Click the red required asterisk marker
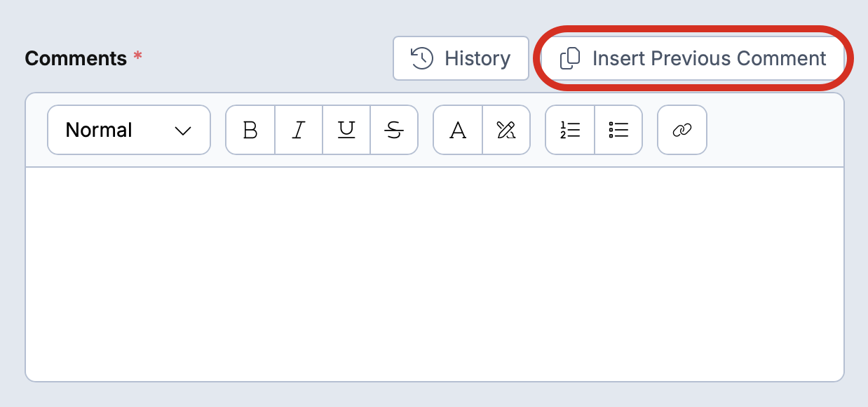Image resolution: width=868 pixels, height=407 pixels. [x=138, y=55]
